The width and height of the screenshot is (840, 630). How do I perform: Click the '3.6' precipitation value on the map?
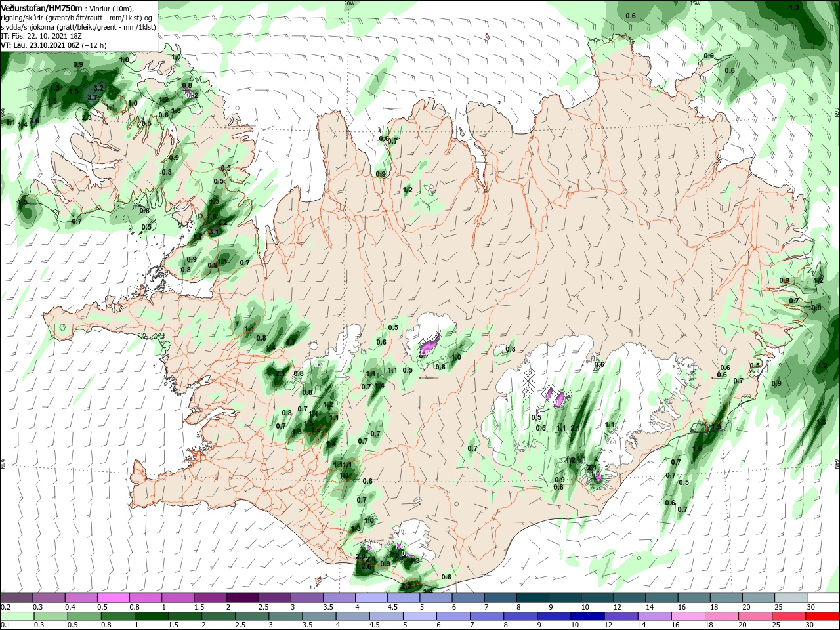point(34,121)
